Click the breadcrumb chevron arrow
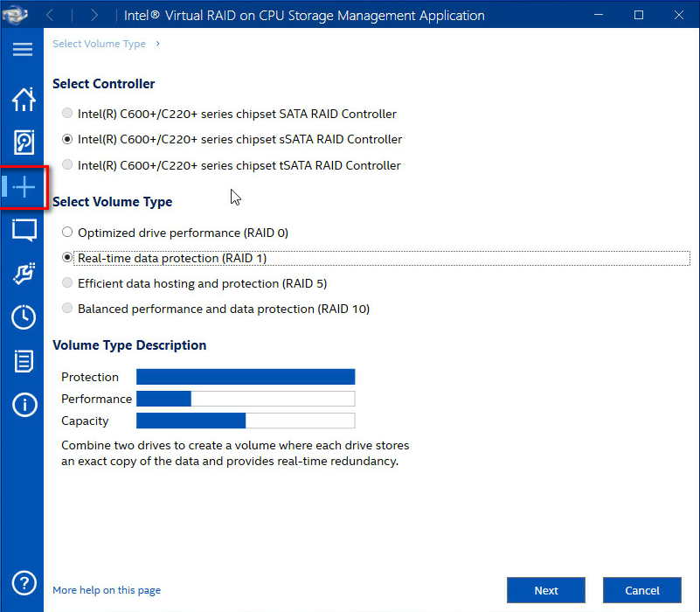Viewport: 700px width, 612px height. pos(157,44)
